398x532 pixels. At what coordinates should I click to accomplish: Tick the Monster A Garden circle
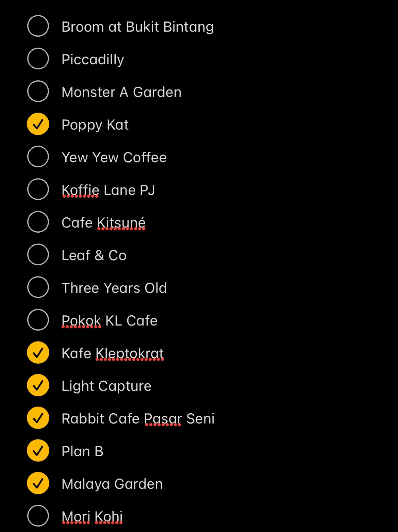[x=38, y=92]
